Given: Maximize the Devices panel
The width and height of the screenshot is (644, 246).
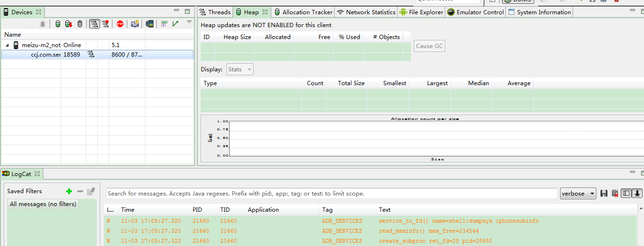Looking at the screenshot, I should tap(187, 11).
